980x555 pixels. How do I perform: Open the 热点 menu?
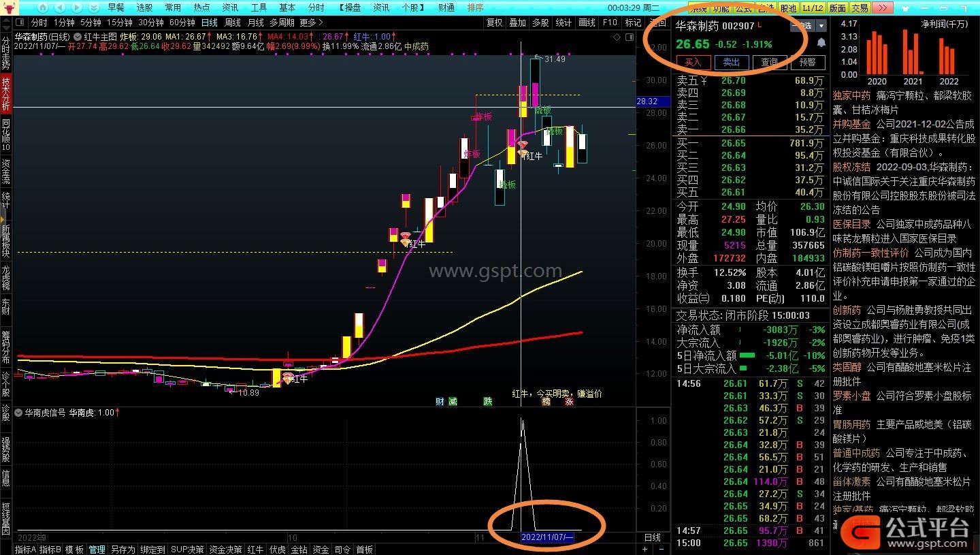pyautogui.click(x=201, y=7)
